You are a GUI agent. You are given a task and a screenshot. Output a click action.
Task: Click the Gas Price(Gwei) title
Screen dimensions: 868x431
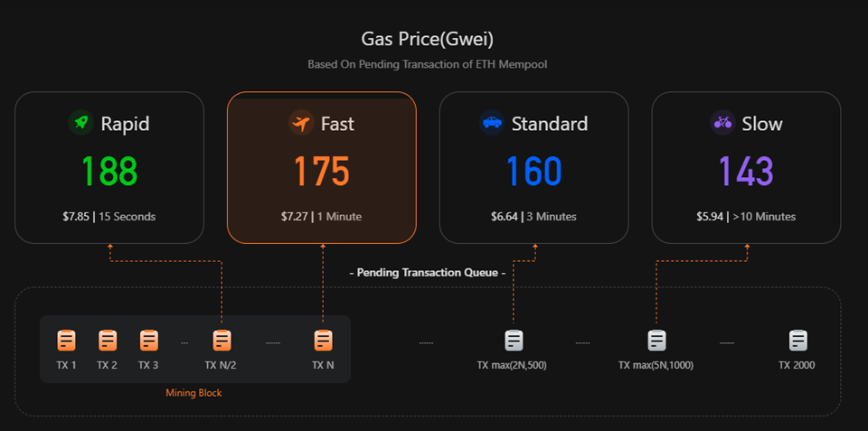(x=428, y=39)
